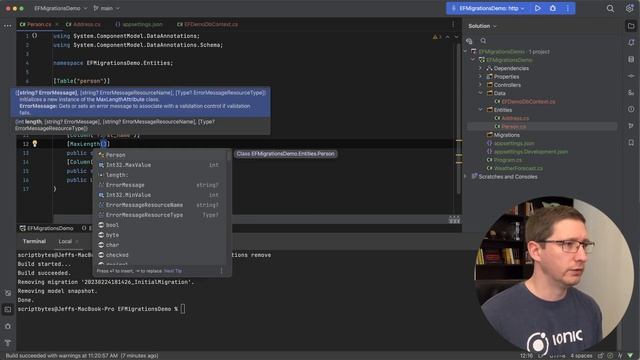Image resolution: width=640 pixels, height=360 pixels.
Task: Open EFMigrationsDemo project dropdown in the title bar
Action: point(60,8)
